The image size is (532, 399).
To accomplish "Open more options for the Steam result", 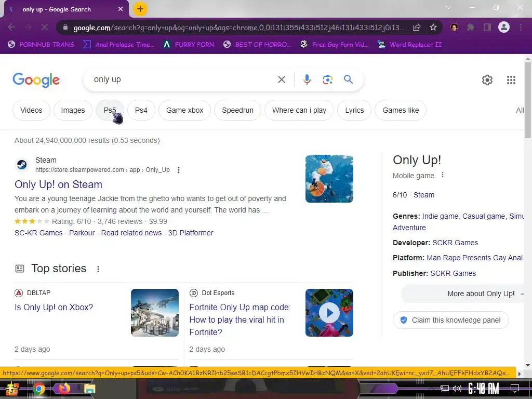I will (x=179, y=170).
